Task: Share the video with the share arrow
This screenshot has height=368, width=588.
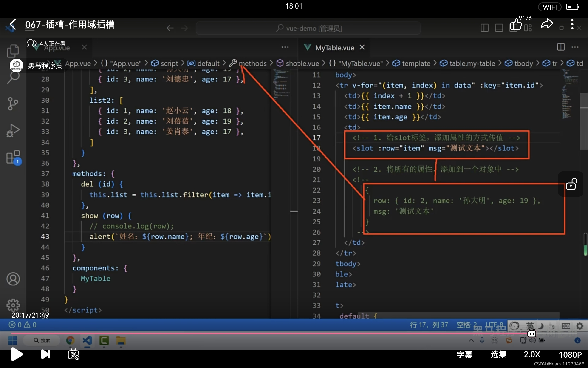Action: (x=547, y=24)
